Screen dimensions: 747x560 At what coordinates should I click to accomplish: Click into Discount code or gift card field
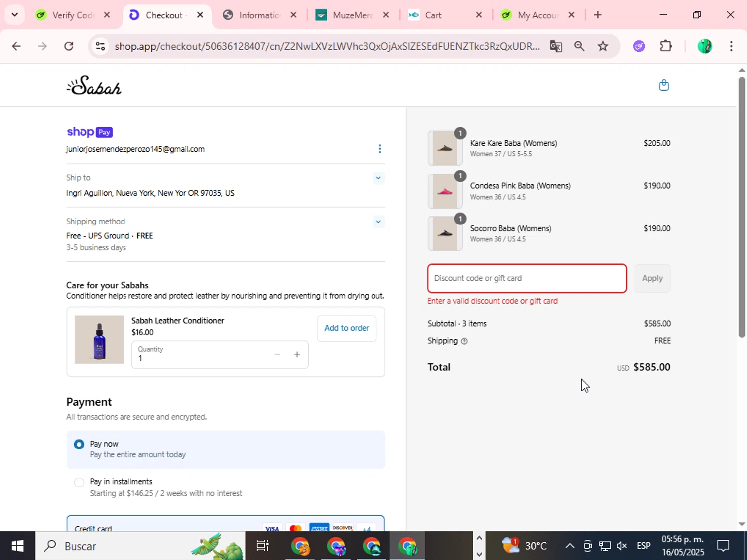click(527, 278)
